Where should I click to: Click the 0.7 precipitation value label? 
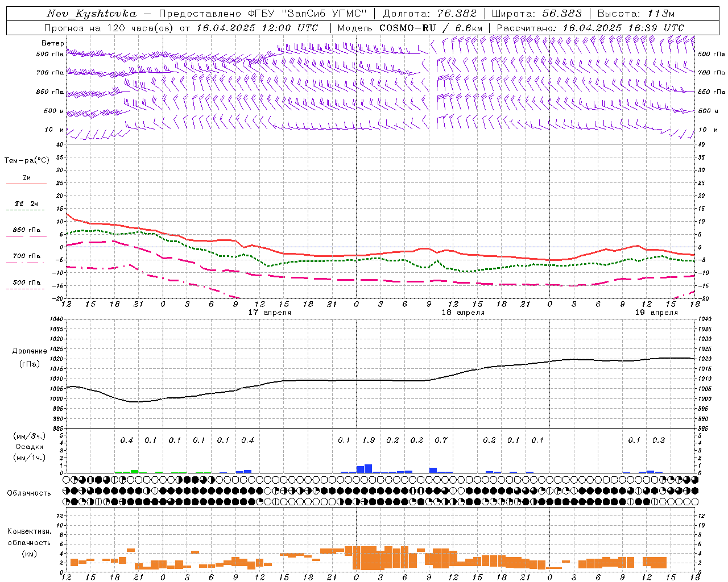point(441,440)
